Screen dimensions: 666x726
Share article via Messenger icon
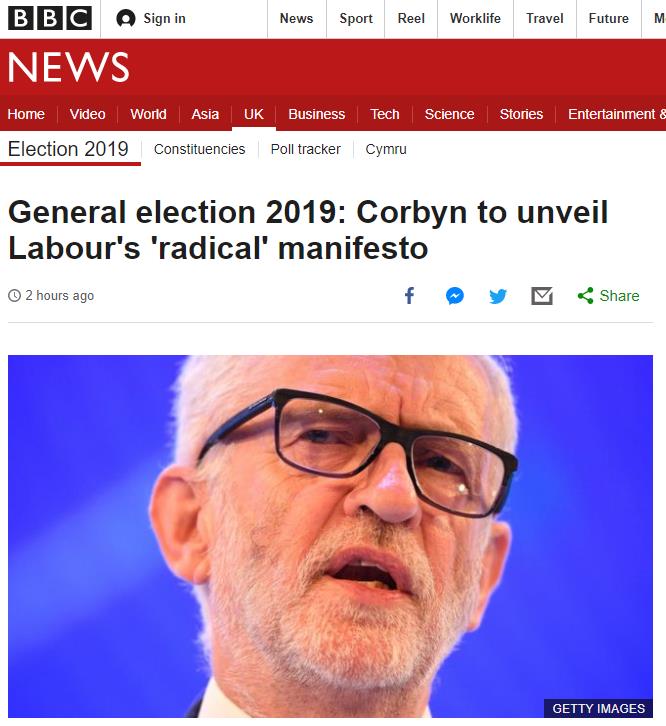pos(455,296)
